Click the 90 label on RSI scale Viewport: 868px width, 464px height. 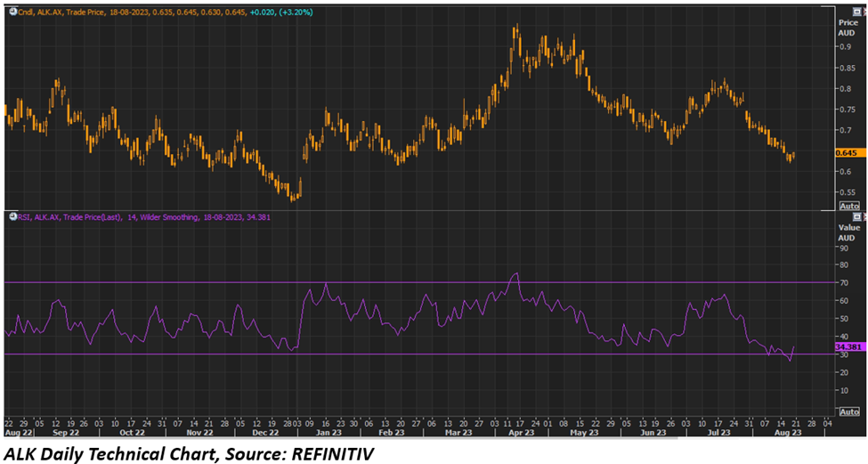click(x=845, y=248)
